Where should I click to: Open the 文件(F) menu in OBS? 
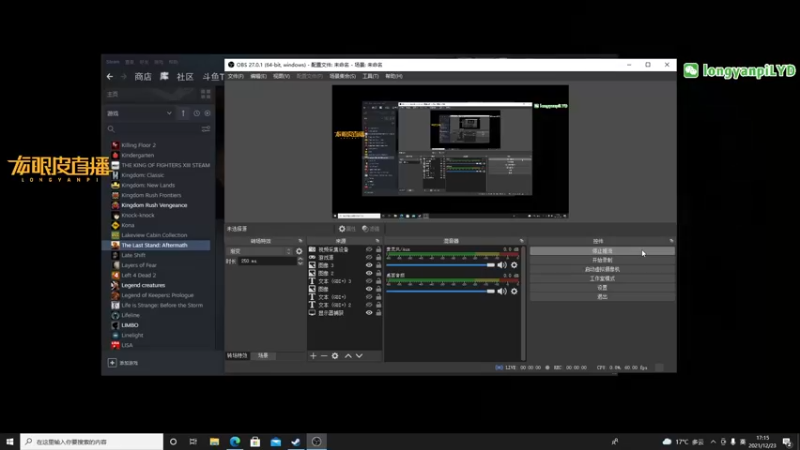click(x=236, y=76)
